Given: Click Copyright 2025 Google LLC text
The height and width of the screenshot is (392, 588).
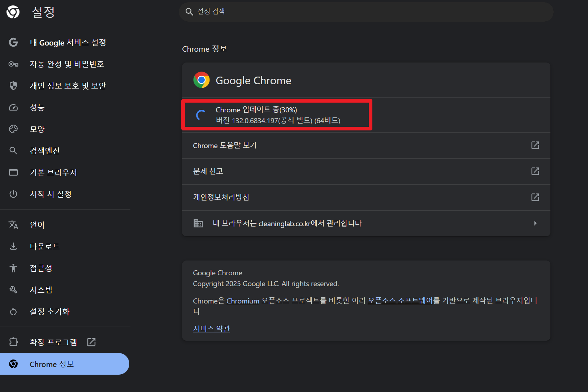Looking at the screenshot, I should 266,284.
